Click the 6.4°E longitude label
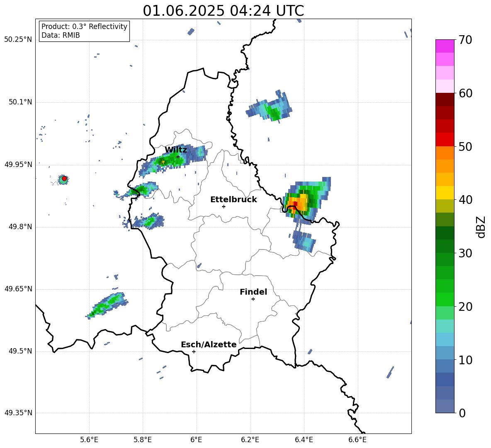Viewport: 491px width, 448px height. [x=304, y=440]
